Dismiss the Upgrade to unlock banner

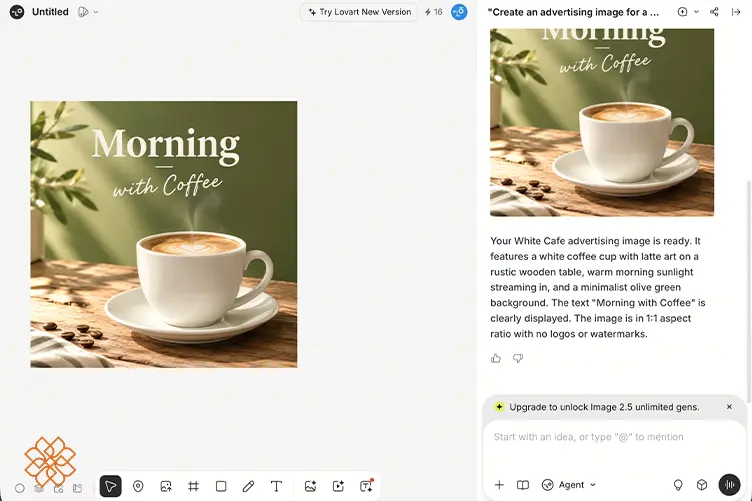point(729,407)
